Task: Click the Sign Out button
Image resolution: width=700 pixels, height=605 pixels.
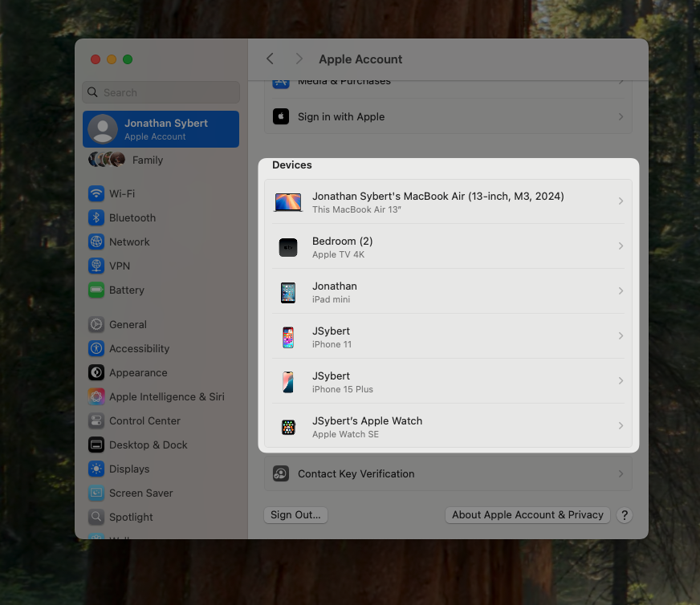Action: [295, 515]
